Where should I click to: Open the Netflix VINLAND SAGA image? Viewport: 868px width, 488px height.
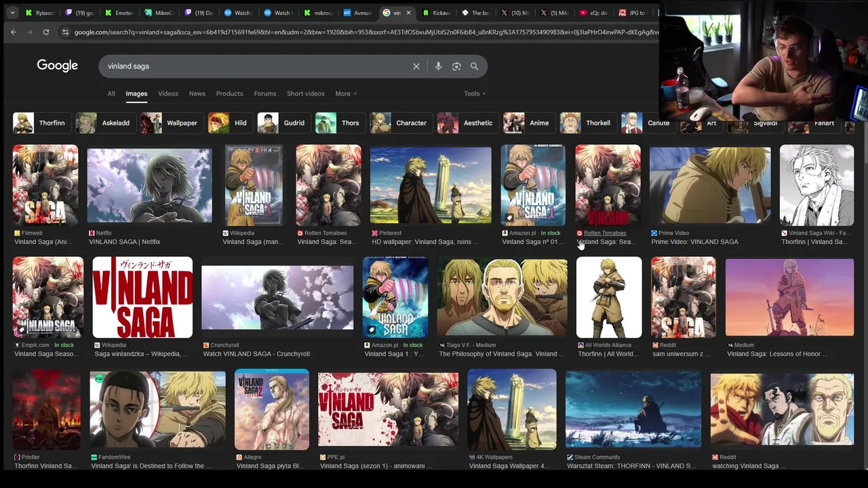(149, 186)
